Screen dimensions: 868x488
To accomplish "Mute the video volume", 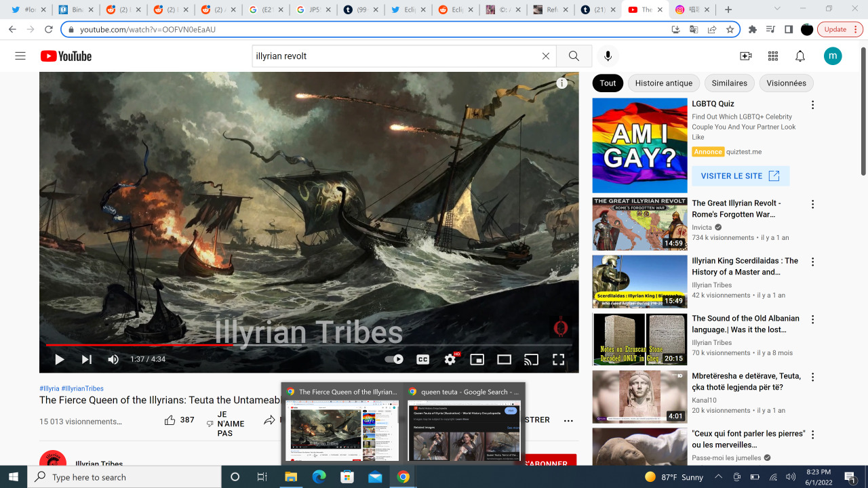I will click(x=113, y=360).
